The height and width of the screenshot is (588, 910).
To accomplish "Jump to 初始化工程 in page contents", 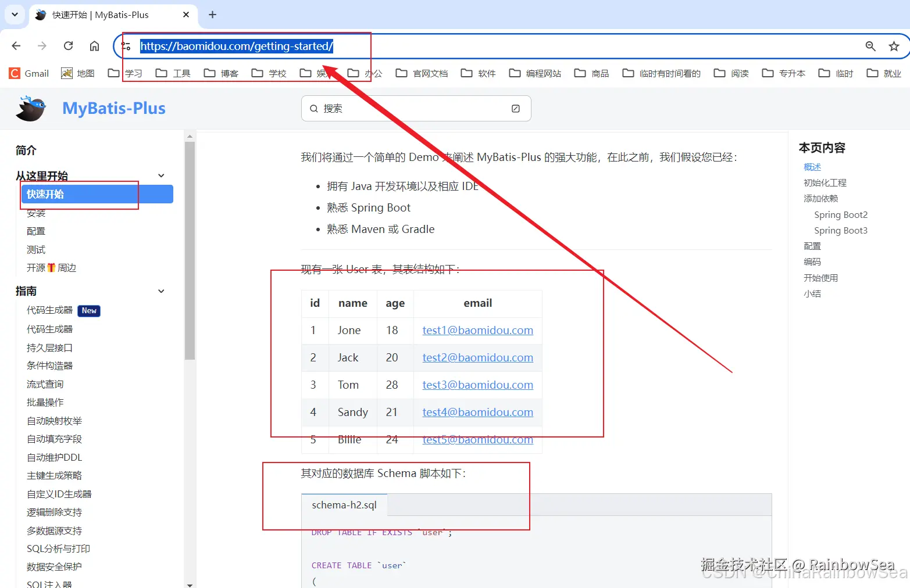I will click(x=825, y=183).
